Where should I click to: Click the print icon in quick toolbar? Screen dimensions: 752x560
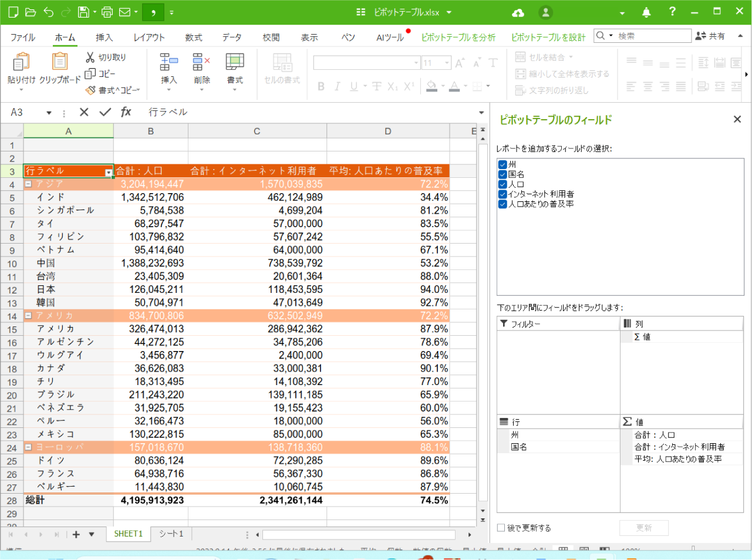coord(107,12)
